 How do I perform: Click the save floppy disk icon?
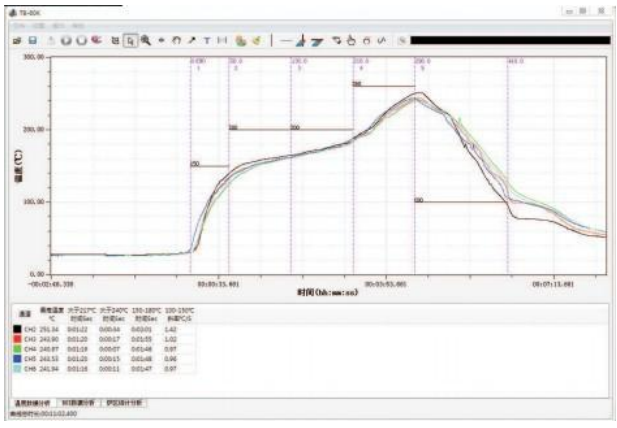pyautogui.click(x=32, y=41)
